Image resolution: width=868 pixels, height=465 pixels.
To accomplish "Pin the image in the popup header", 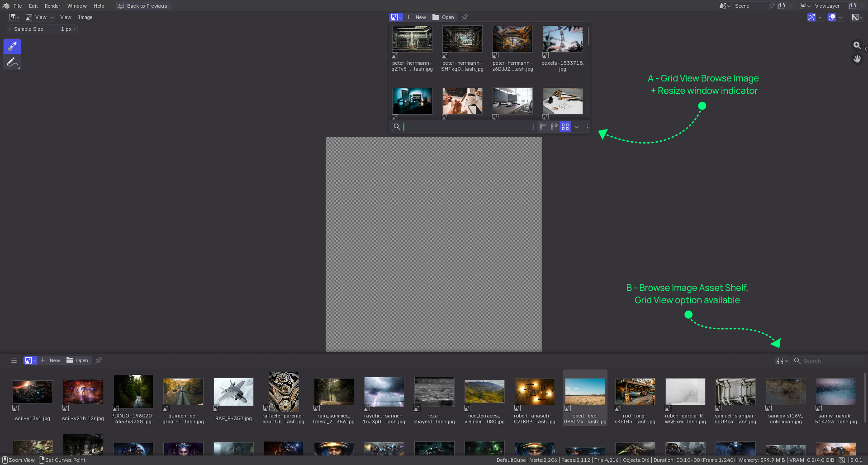I will click(x=465, y=17).
